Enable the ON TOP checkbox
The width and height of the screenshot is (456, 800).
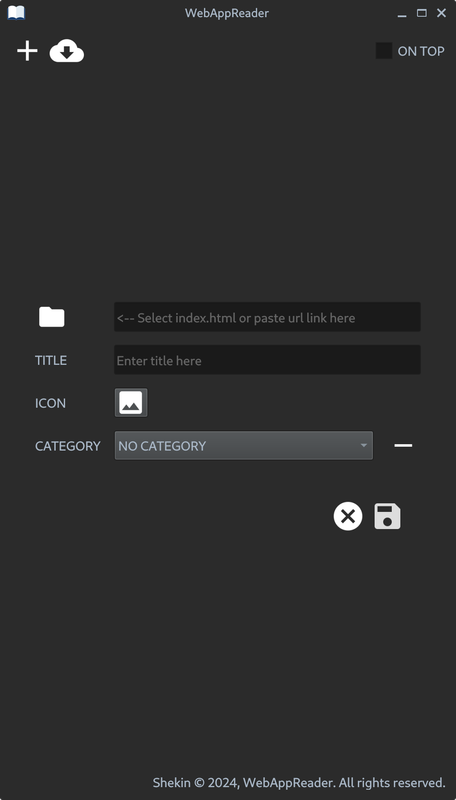[x=384, y=51]
